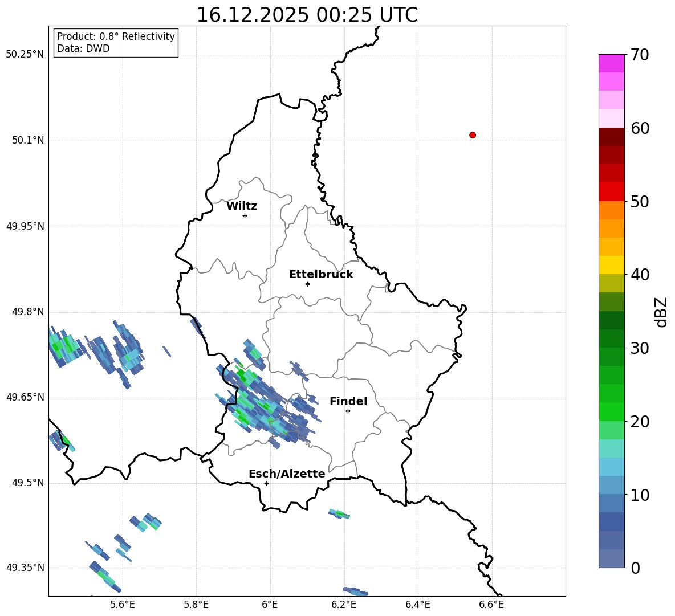Viewport: 675px width, 616px height.
Task: Click the magenta top colorbar swatch
Action: 611,63
